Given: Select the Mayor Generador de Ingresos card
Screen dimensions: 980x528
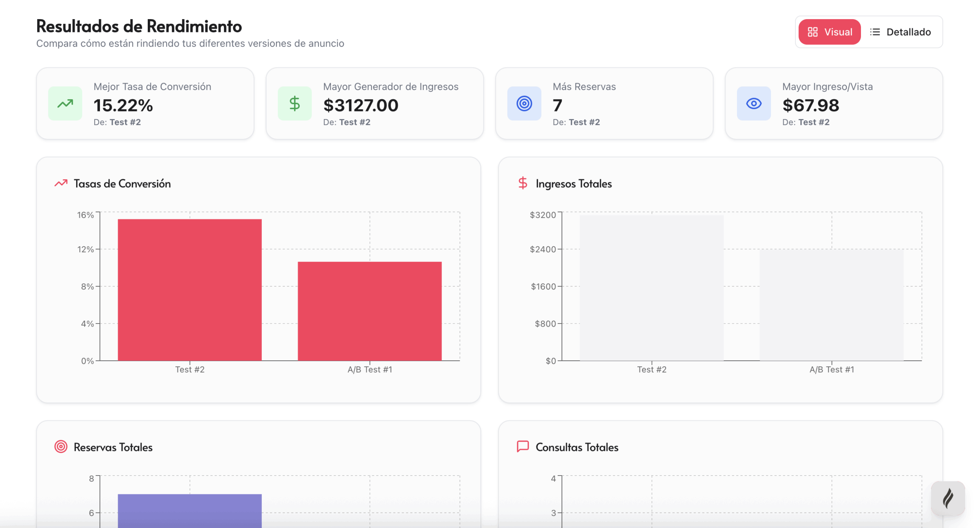Looking at the screenshot, I should tap(374, 103).
